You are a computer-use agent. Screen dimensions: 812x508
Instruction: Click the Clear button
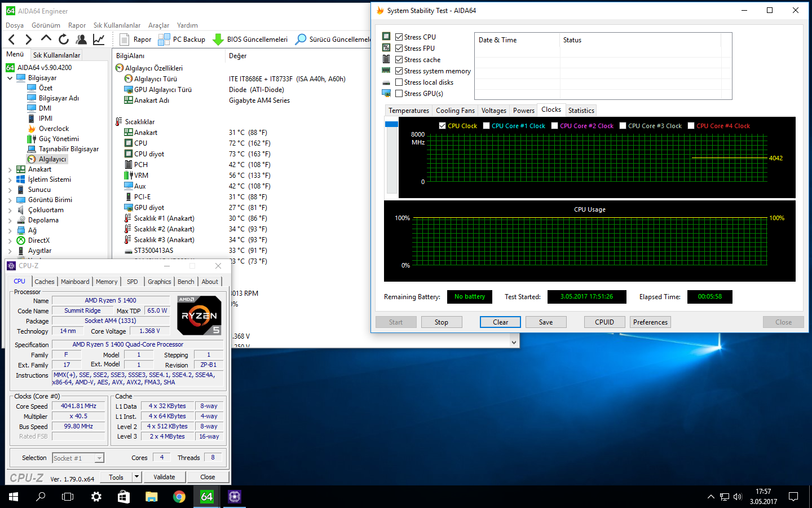point(500,322)
